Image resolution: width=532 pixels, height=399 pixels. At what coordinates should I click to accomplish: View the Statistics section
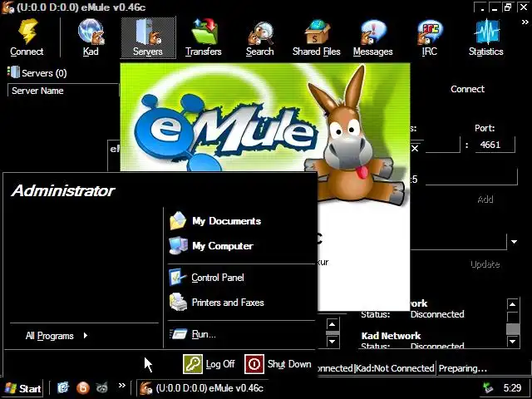pos(485,37)
